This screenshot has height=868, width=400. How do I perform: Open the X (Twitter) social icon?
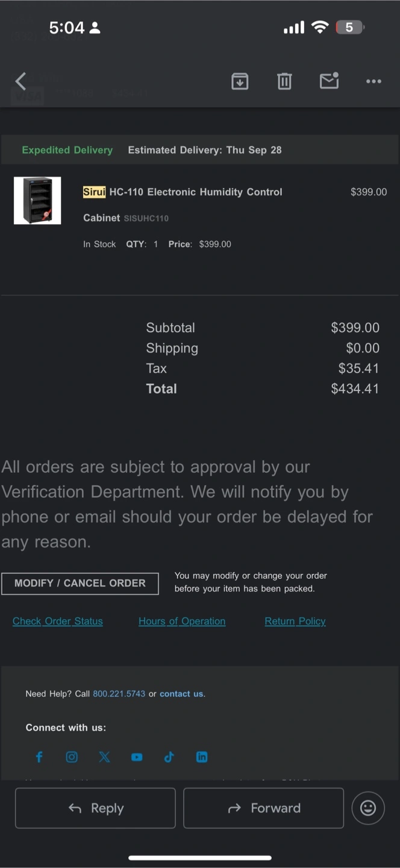[104, 757]
